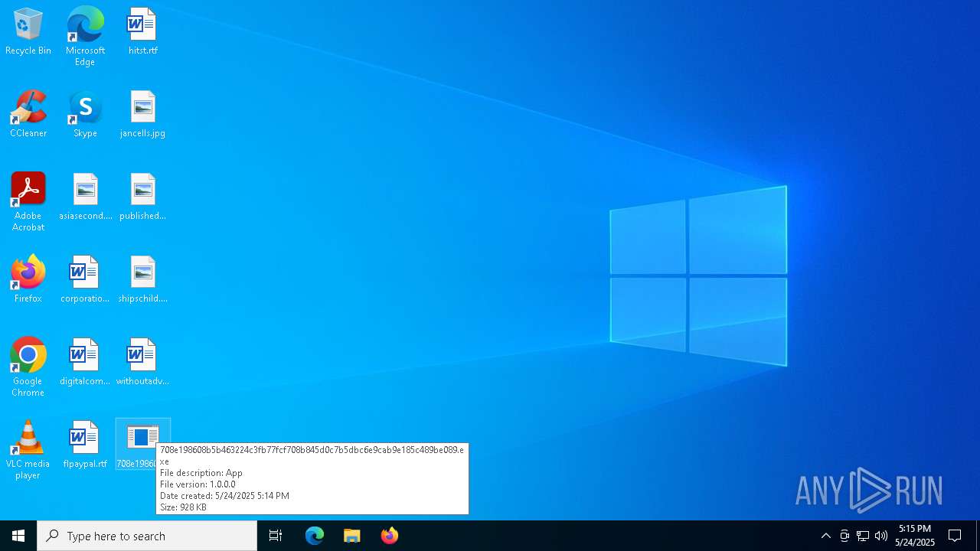This screenshot has height=551, width=980.
Task: Select the hitst.rtf document icon
Action: (x=142, y=32)
